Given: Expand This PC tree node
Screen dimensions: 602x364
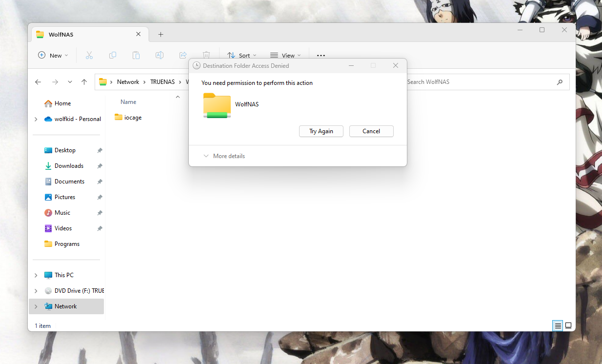Looking at the screenshot, I should point(36,275).
